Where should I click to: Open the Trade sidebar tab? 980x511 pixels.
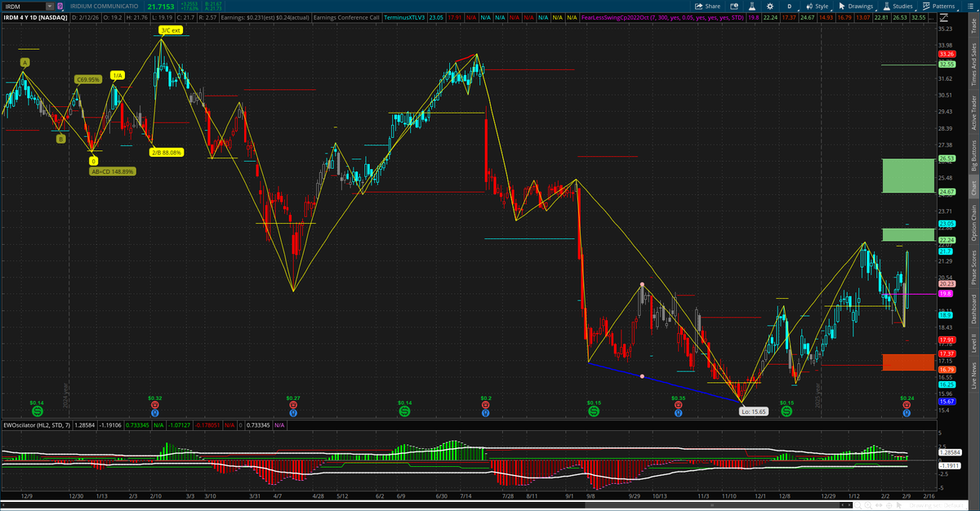[x=973, y=27]
